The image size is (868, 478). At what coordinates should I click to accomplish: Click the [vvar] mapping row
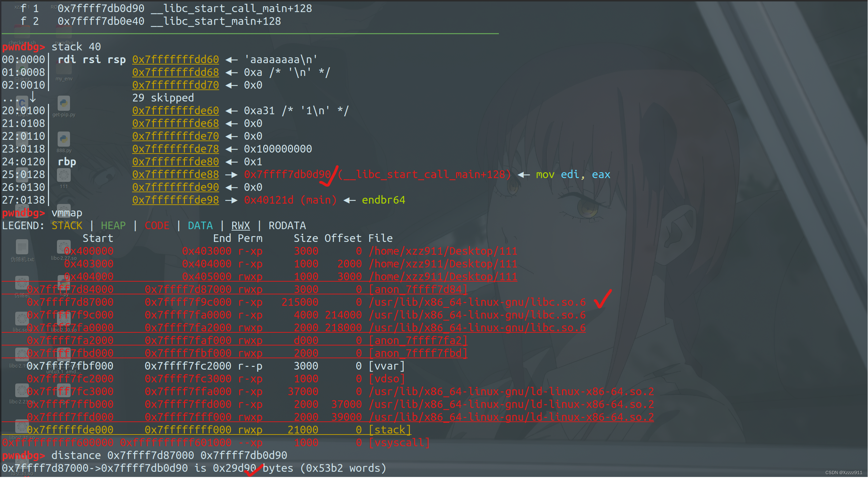pyautogui.click(x=386, y=366)
